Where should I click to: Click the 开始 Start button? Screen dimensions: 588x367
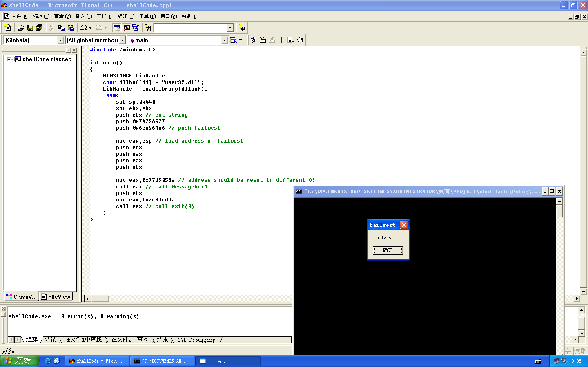click(19, 361)
